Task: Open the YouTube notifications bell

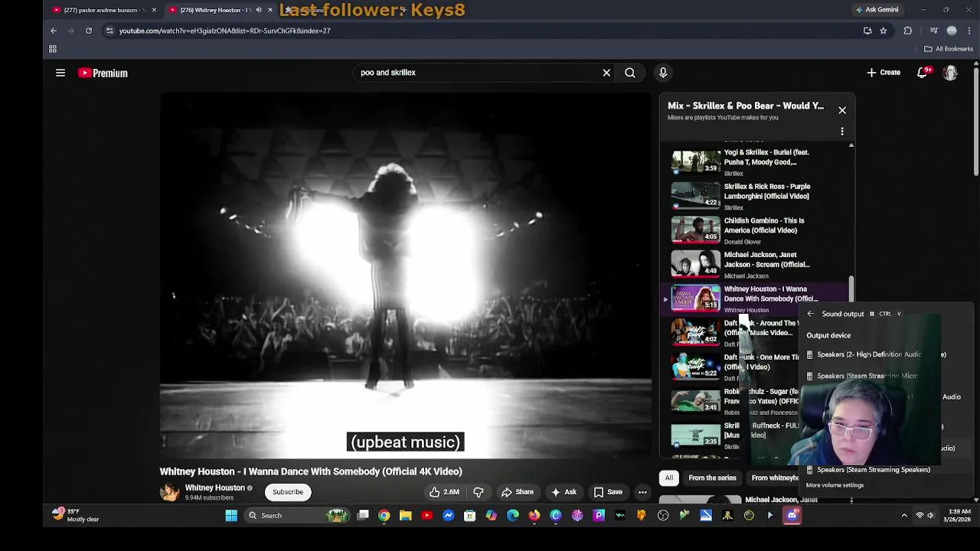Action: point(923,73)
